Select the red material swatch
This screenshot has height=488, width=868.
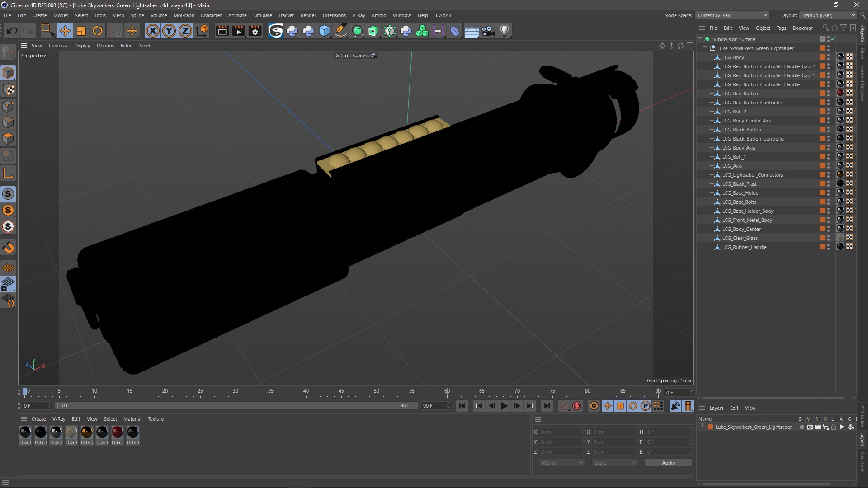117,432
